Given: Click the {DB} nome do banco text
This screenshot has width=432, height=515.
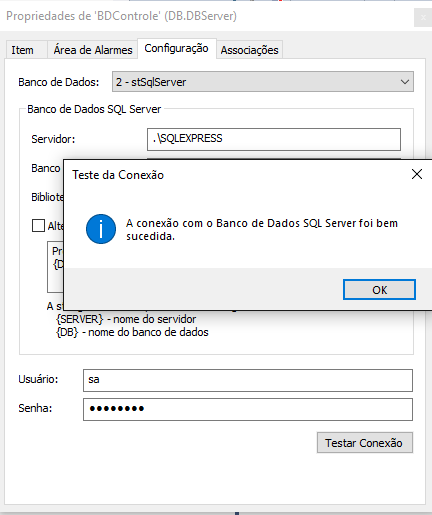Looking at the screenshot, I should pos(132,332).
